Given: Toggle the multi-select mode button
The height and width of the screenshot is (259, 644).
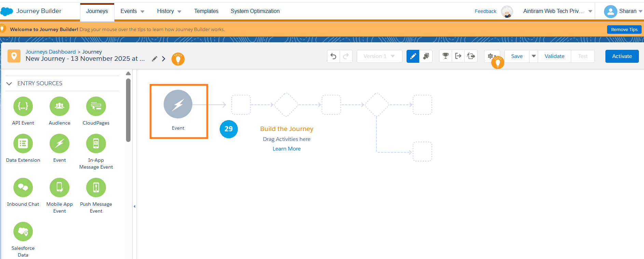Looking at the screenshot, I should pos(426,56).
